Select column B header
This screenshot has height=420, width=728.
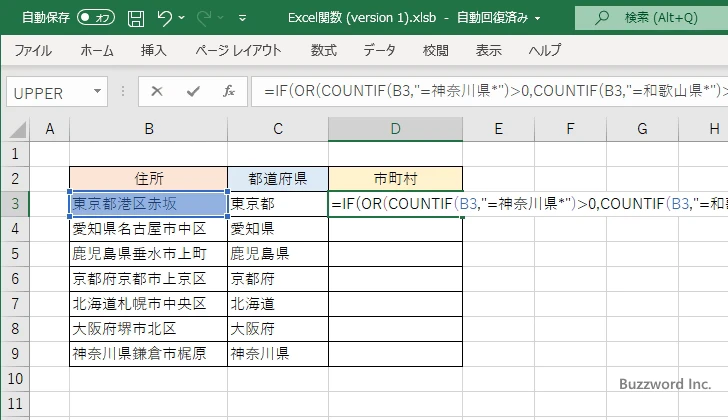pyautogui.click(x=149, y=129)
